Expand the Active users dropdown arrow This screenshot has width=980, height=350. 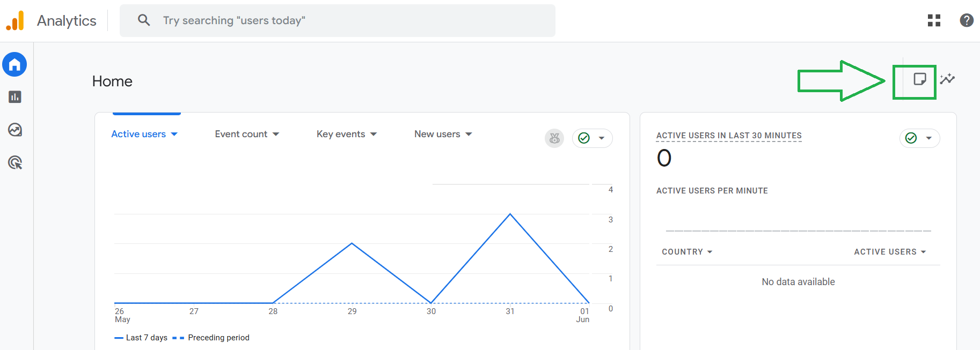(174, 134)
